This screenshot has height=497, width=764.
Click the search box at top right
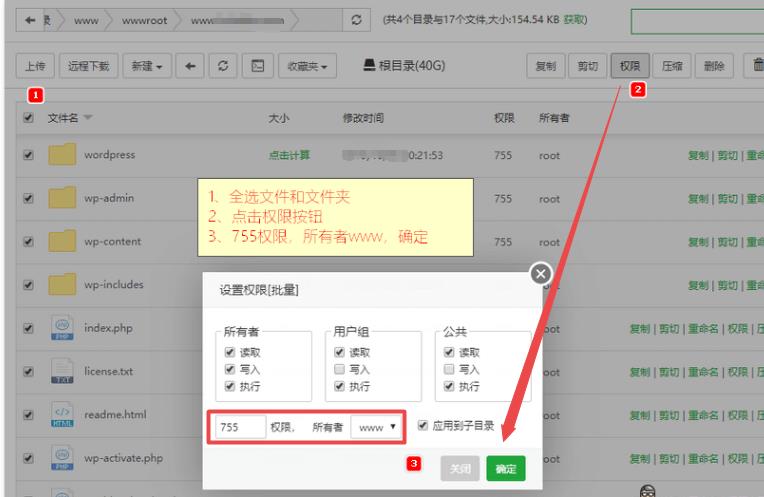pos(697,21)
